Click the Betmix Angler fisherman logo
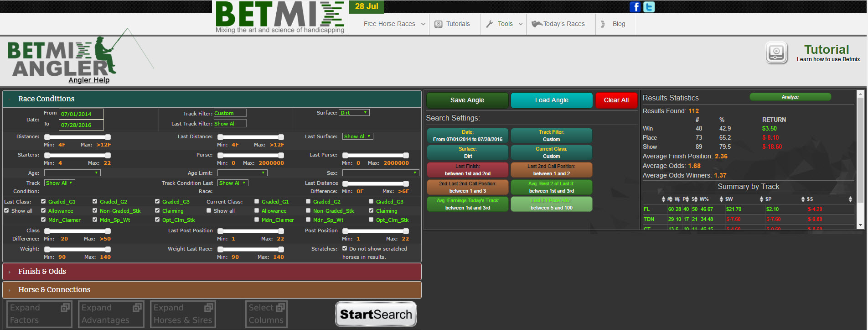The image size is (868, 330). [x=62, y=58]
